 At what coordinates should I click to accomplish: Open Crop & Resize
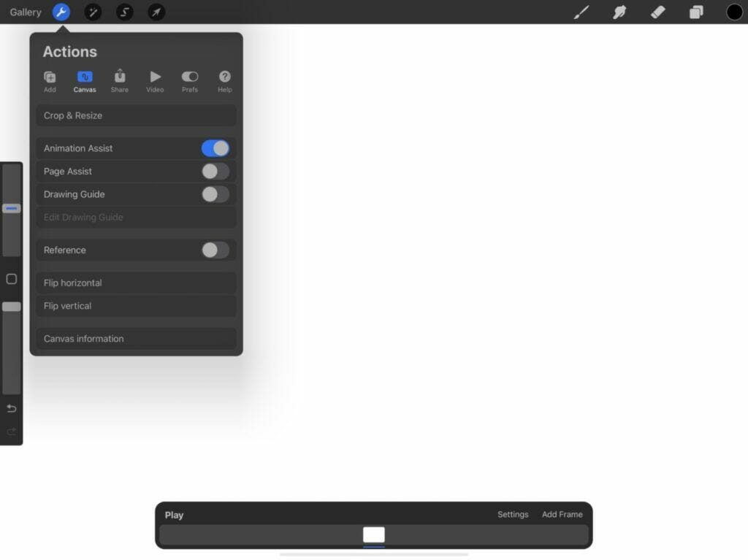pyautogui.click(x=136, y=115)
